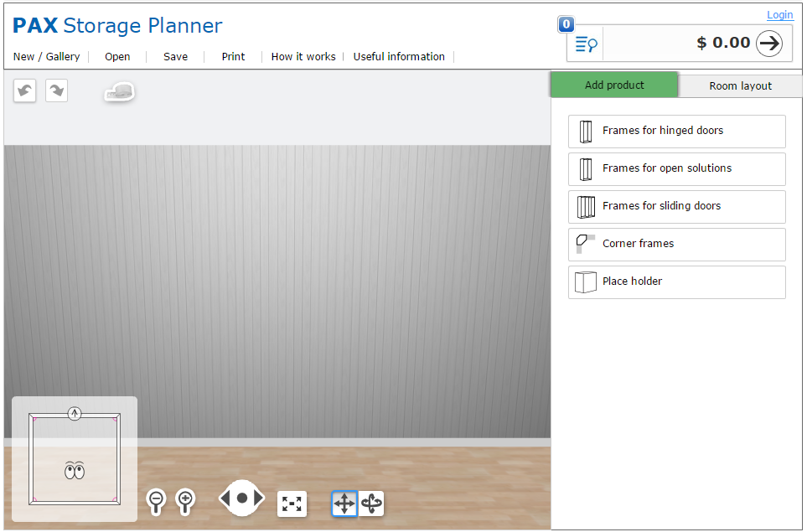Screen dimensions: 807x532
Task: Open the How it works page
Action: pyautogui.click(x=303, y=57)
